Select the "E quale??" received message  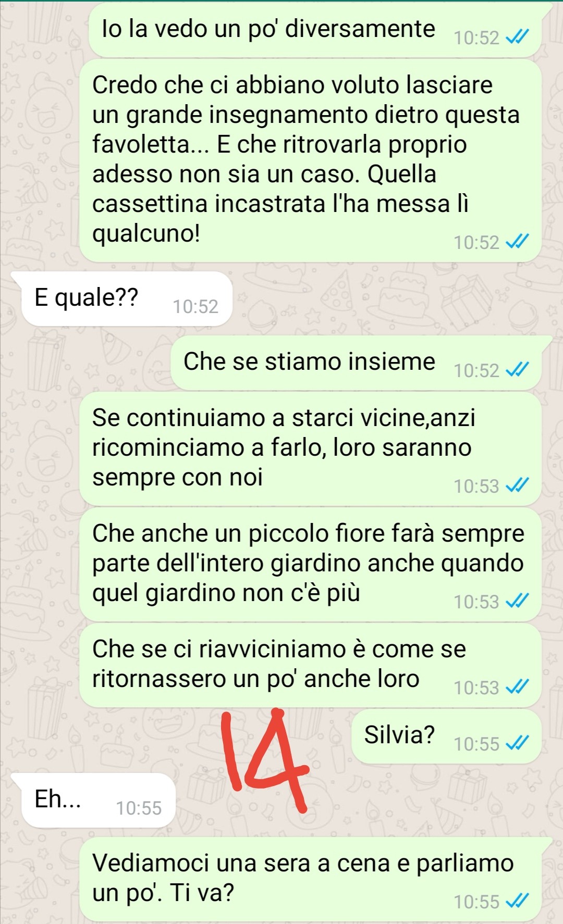pyautogui.click(x=127, y=299)
